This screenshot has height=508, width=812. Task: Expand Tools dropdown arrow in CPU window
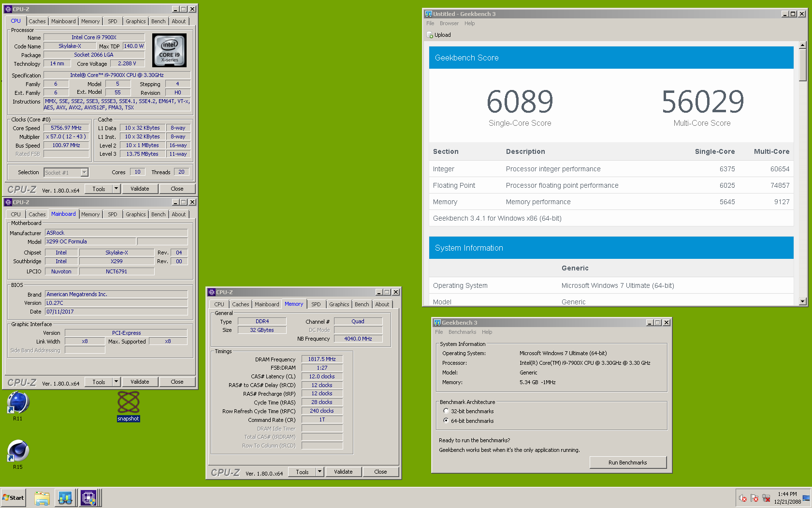point(116,189)
